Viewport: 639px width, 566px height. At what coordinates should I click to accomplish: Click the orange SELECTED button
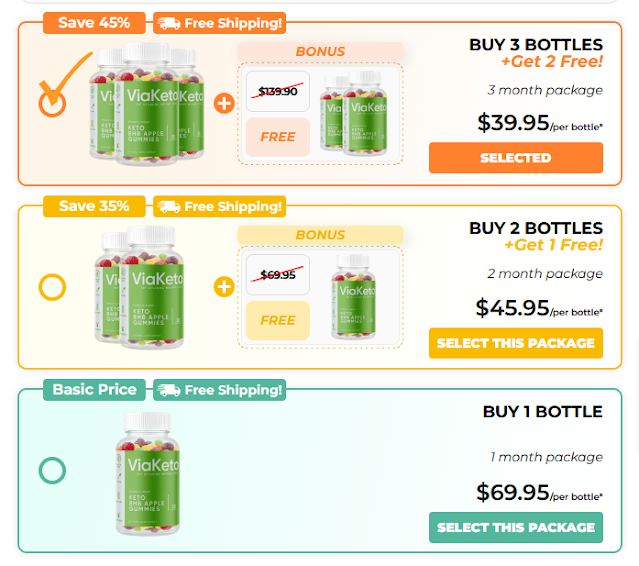click(515, 158)
